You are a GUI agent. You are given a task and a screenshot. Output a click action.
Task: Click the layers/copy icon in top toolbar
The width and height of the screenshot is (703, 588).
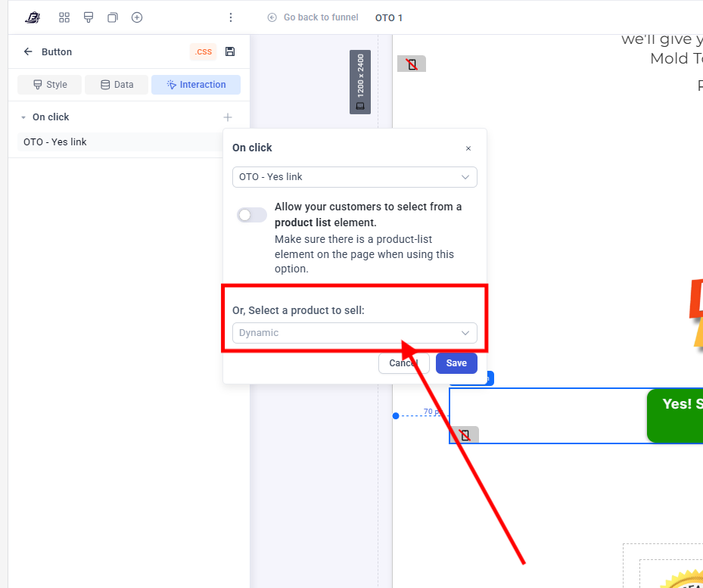(x=113, y=17)
